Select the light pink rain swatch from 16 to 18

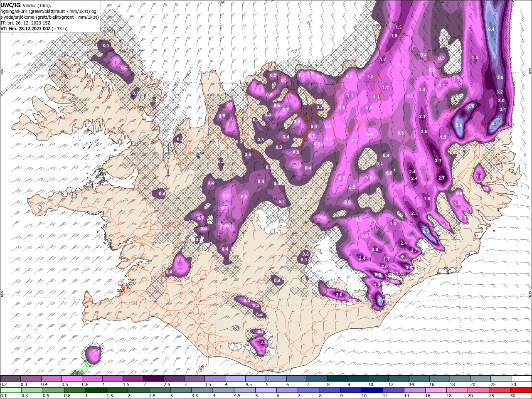point(436,390)
